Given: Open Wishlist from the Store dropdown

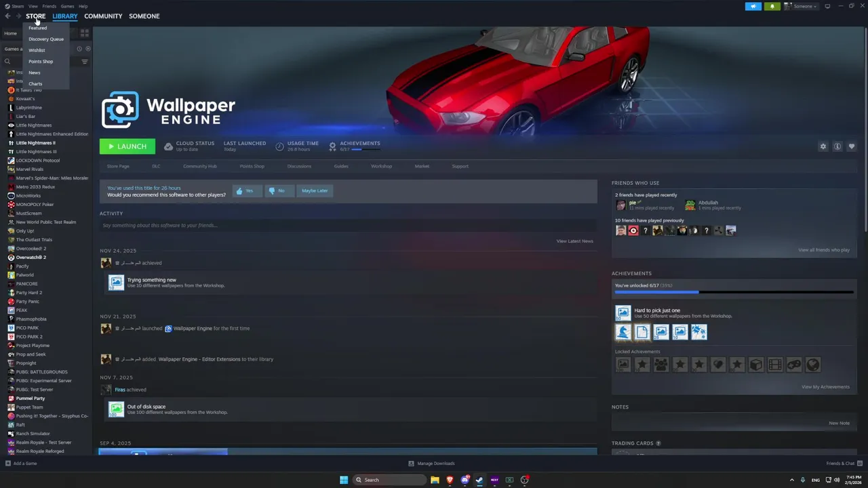Looking at the screenshot, I should click(37, 50).
